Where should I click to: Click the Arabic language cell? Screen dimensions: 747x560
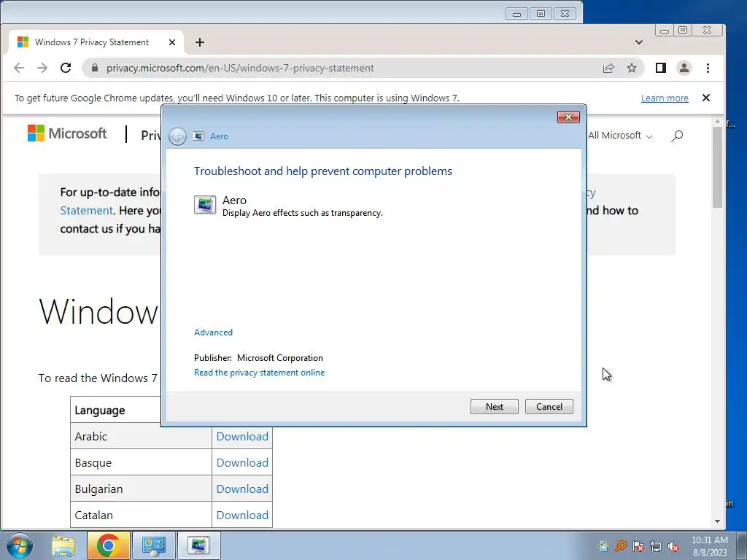coord(141,436)
